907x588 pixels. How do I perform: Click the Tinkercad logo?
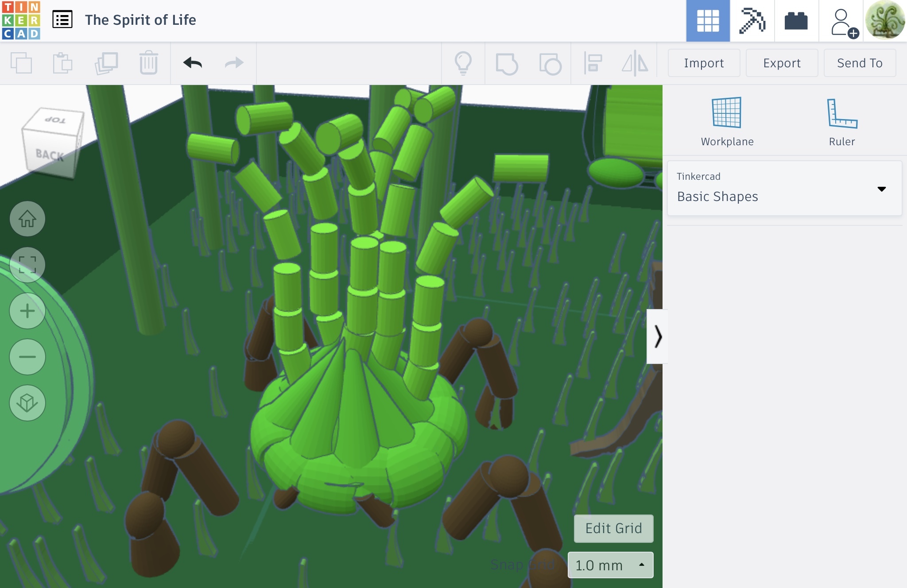coord(21,20)
